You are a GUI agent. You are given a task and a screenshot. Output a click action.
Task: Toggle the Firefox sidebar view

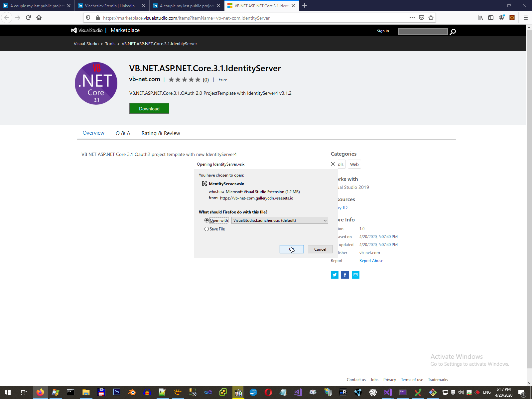coord(491,18)
